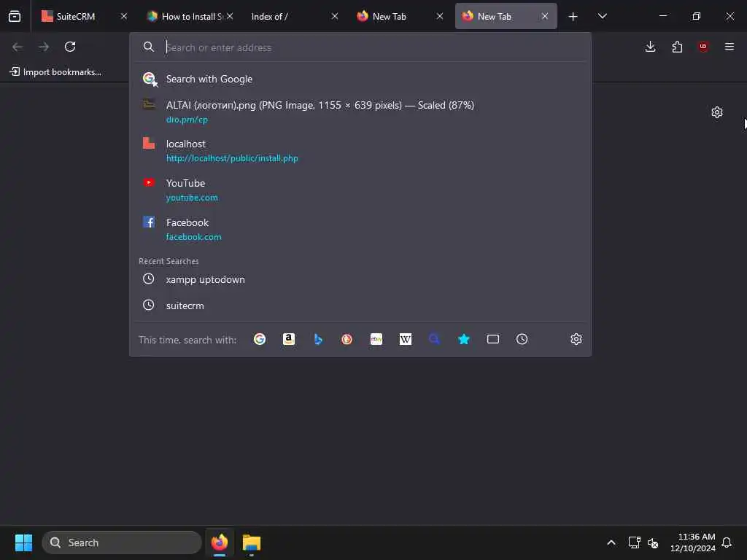
Task: Open the Facebook suggestion
Action: 360,229
